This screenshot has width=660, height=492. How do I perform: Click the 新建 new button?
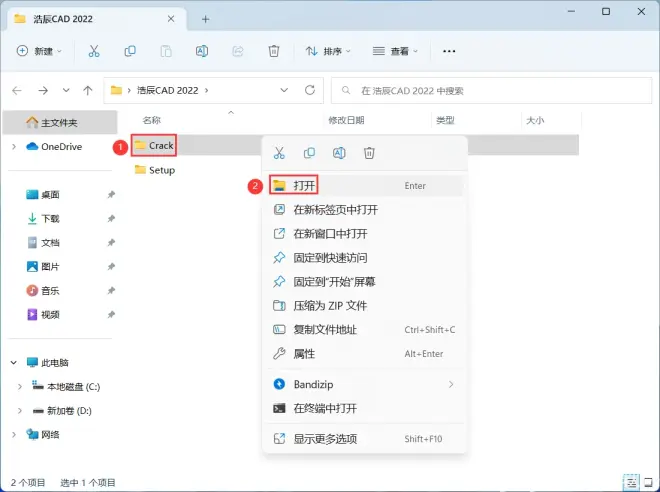pyautogui.click(x=40, y=51)
